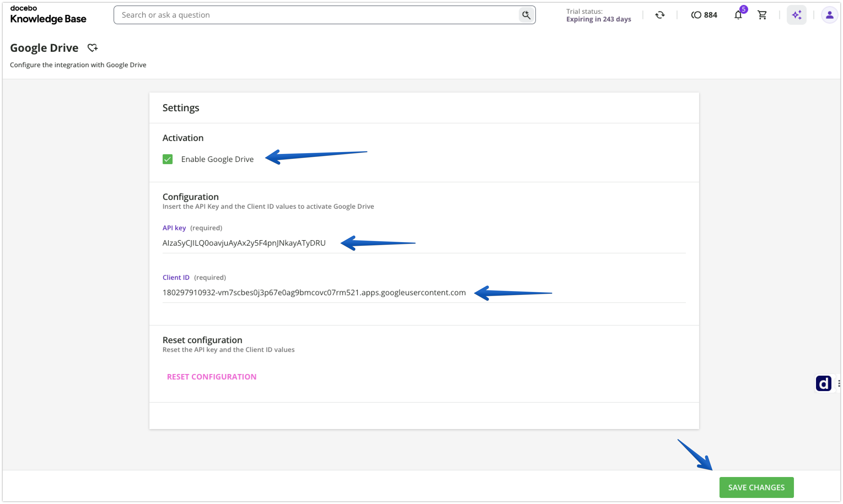Click the 884 coins counter
Image resolution: width=843 pixels, height=504 pixels.
coord(704,15)
